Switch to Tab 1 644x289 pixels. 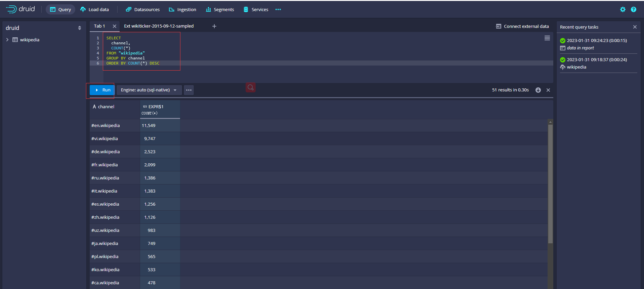pos(99,26)
